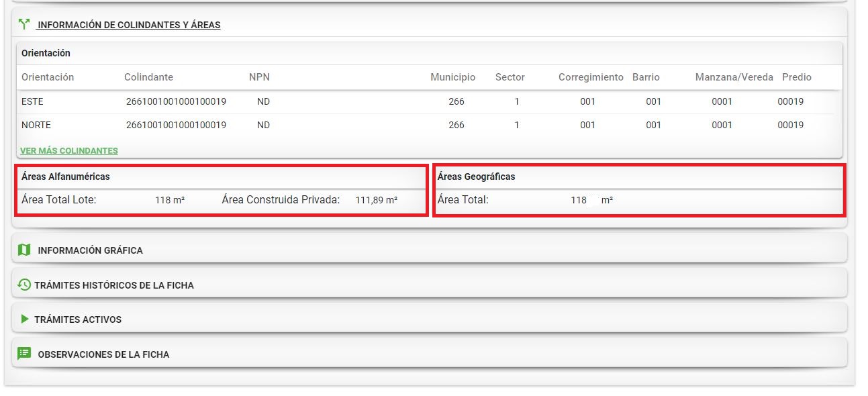868x396 pixels.
Task: Click the Área Total Lote label
Action: 59,199
